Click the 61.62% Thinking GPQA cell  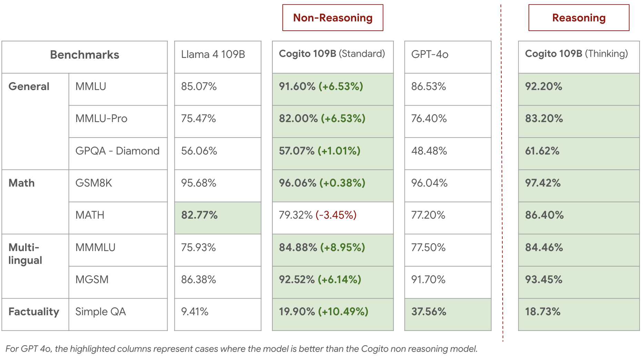(x=578, y=151)
